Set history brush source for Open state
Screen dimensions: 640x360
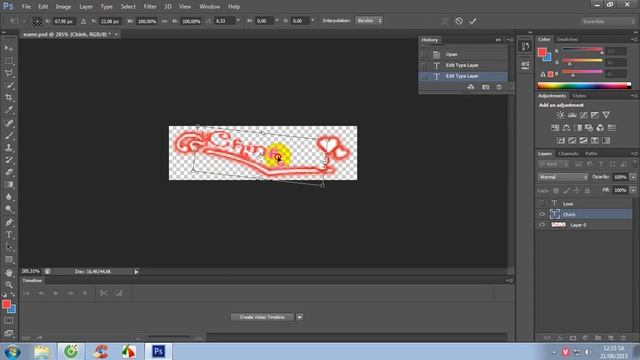tap(424, 54)
